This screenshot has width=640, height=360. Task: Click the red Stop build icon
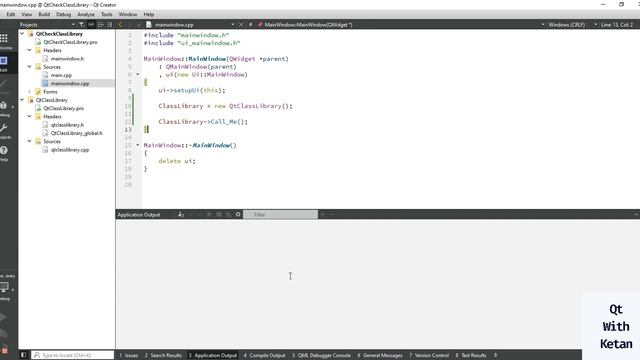4,350
